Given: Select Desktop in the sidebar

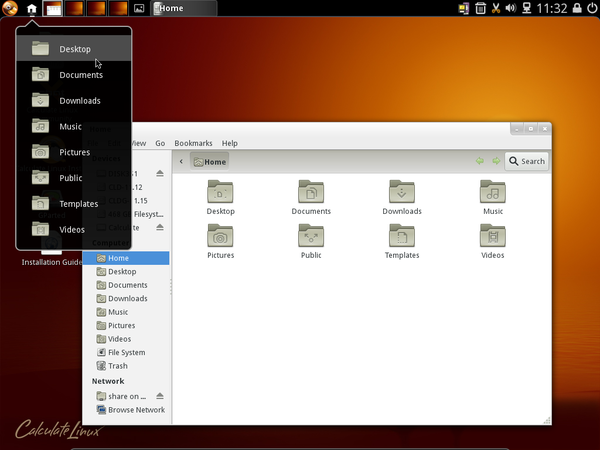Looking at the screenshot, I should [x=126, y=272].
